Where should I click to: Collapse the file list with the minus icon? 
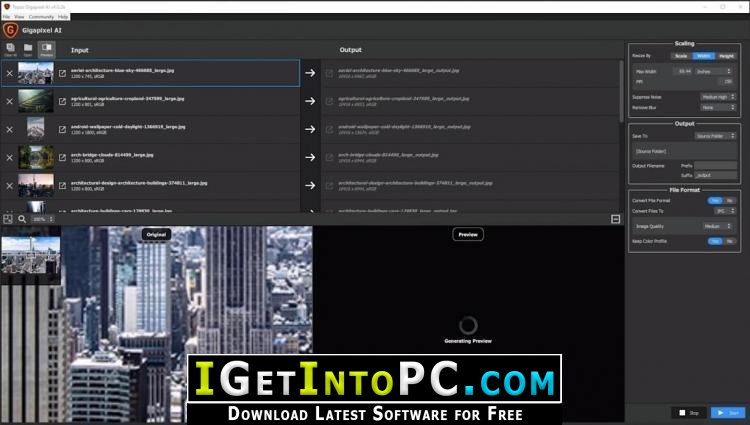pos(616,219)
